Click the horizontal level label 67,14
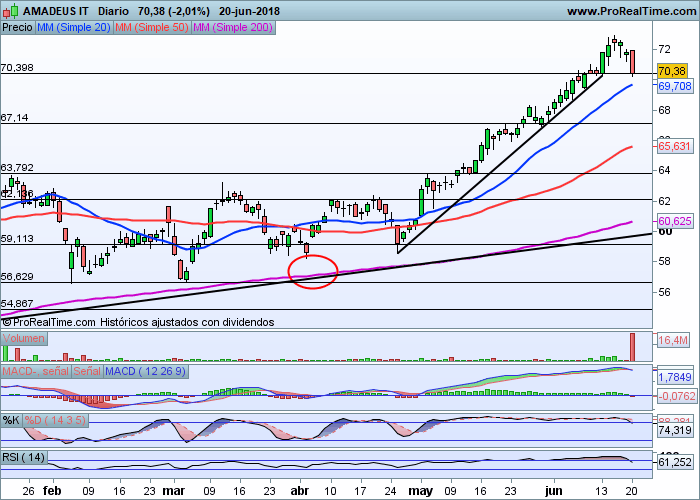 click(x=14, y=118)
